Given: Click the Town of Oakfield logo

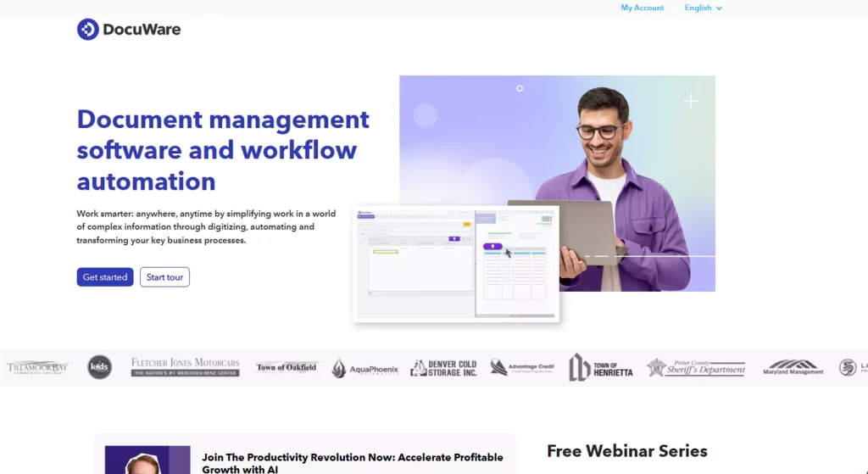Looking at the screenshot, I should click(287, 367).
